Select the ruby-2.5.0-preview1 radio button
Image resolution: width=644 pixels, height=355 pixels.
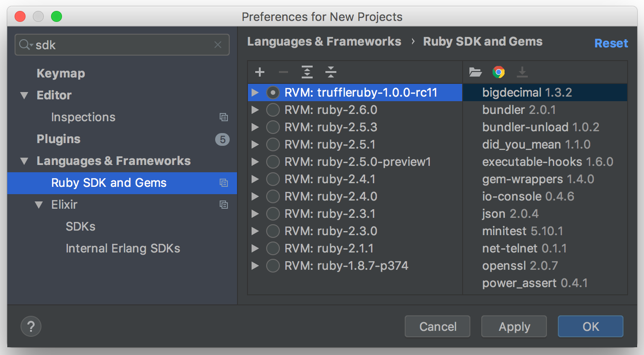click(x=273, y=162)
